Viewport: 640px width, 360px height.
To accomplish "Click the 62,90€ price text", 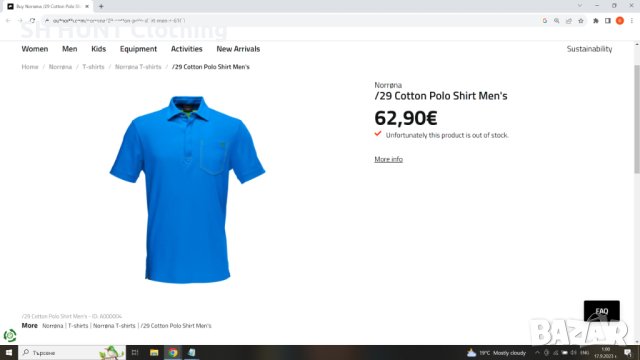I will coord(406,118).
